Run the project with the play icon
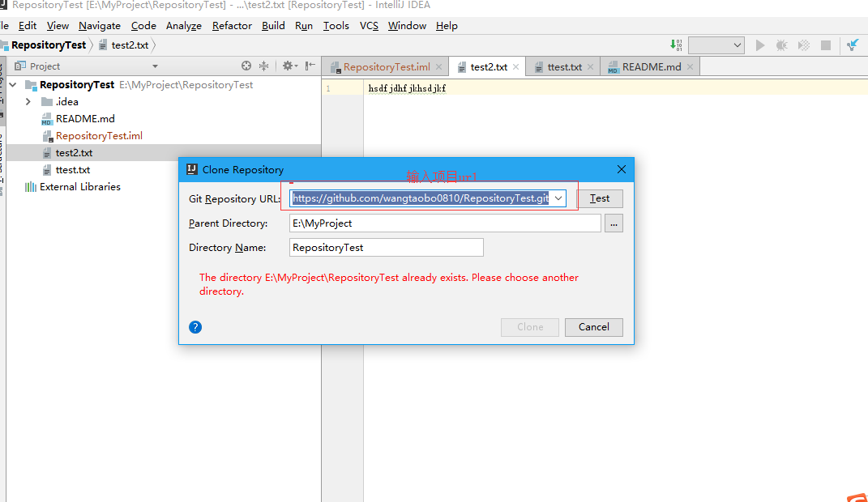Image resolution: width=868 pixels, height=502 pixels. [760, 45]
